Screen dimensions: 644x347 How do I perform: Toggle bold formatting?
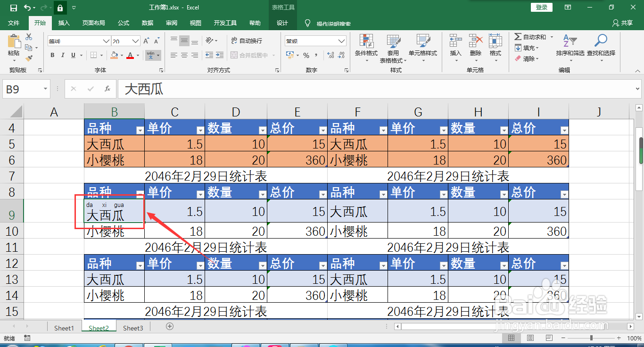tap(52, 55)
